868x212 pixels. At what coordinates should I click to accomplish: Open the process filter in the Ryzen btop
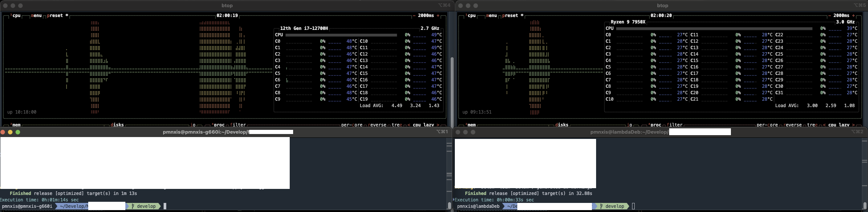click(674, 125)
